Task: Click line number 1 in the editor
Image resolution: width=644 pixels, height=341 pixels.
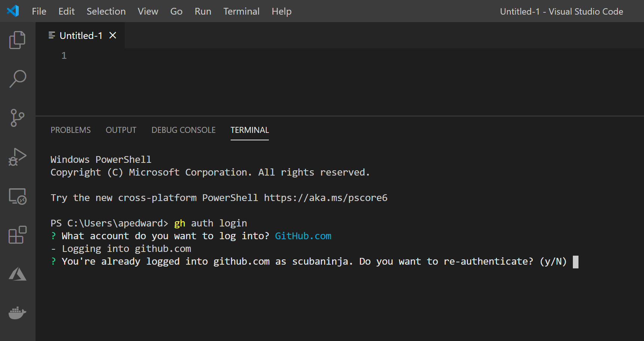Action: (x=64, y=56)
